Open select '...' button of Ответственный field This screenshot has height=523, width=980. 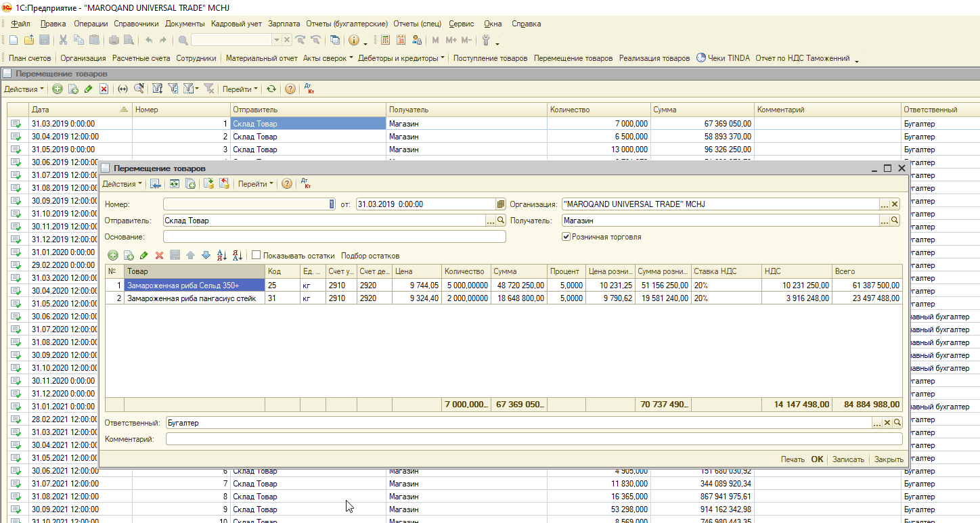tap(877, 422)
